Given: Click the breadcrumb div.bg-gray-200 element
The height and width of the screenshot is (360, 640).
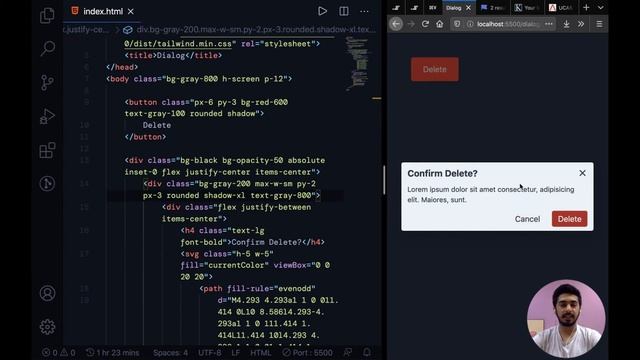Looking at the screenshot, I should [250, 29].
